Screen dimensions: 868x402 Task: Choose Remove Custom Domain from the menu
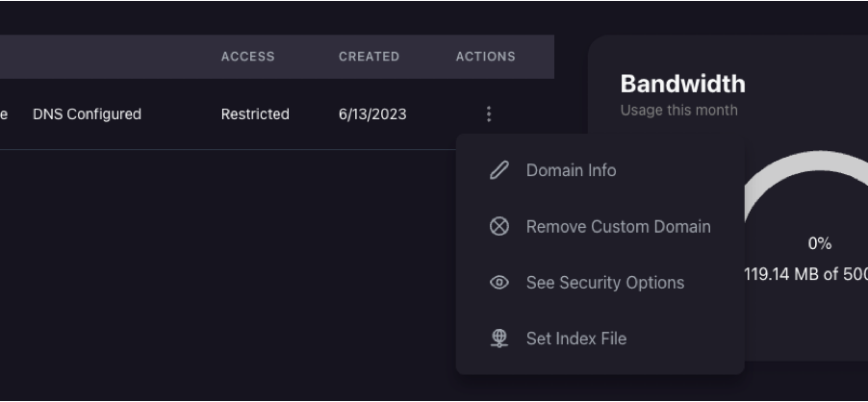(x=618, y=226)
